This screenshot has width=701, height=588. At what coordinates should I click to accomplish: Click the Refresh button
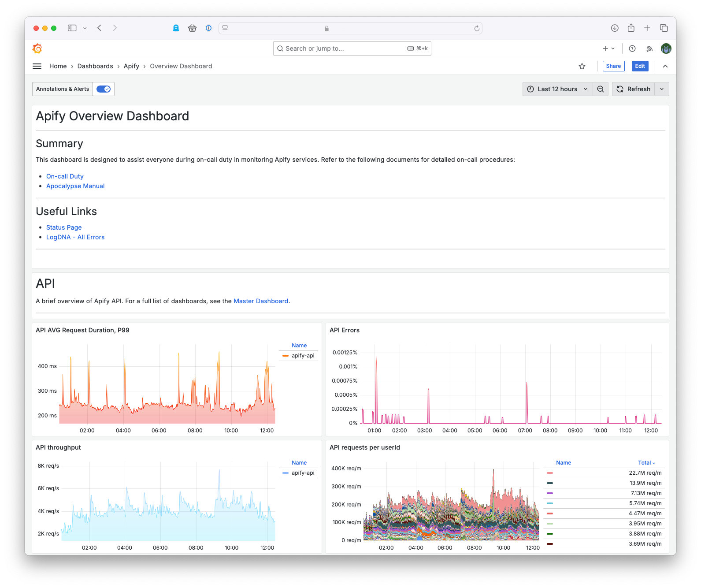coord(634,89)
